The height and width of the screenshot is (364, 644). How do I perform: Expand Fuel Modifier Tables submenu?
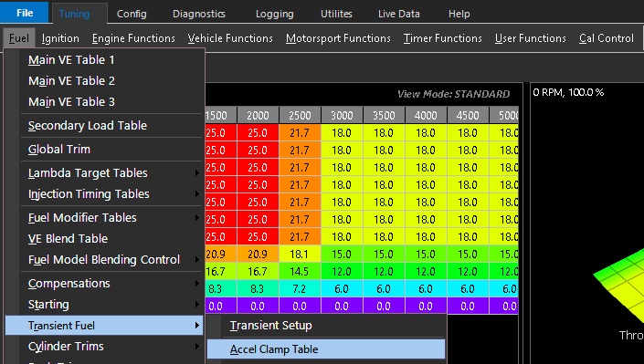pyautogui.click(x=104, y=218)
